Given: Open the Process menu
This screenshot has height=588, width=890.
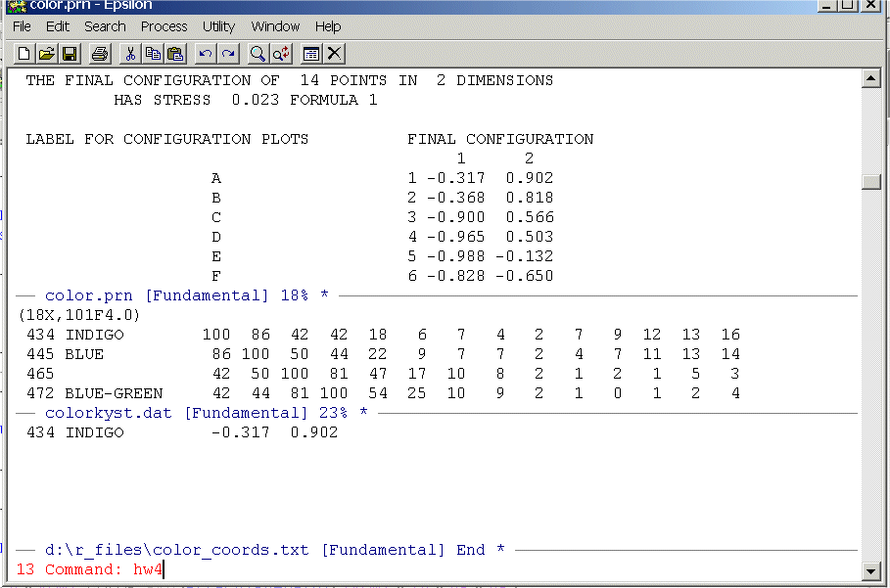Looking at the screenshot, I should [164, 26].
